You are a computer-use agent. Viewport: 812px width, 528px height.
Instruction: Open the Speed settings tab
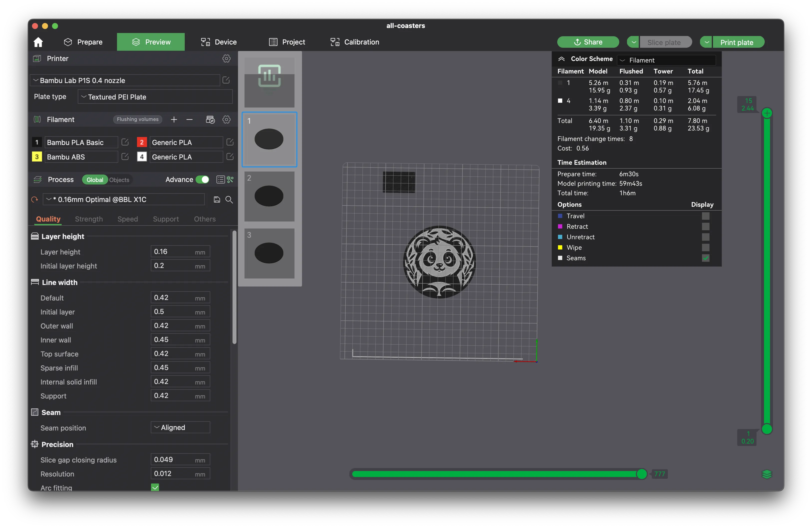pyautogui.click(x=127, y=219)
